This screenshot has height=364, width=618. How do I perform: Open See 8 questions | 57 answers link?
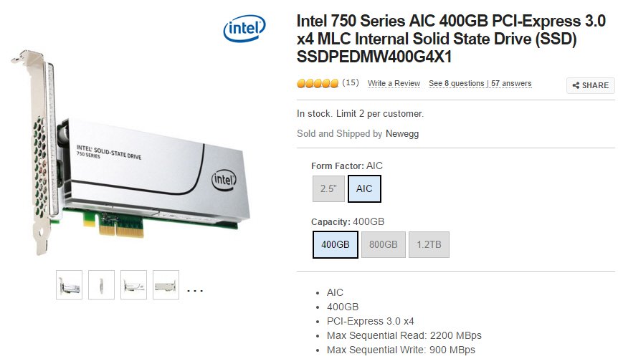(480, 84)
